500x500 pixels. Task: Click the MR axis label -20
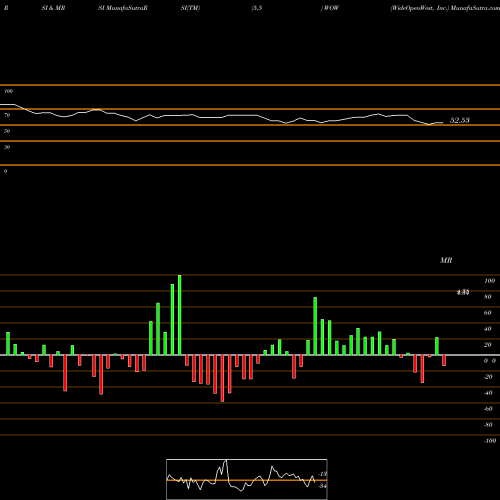(x=488, y=377)
